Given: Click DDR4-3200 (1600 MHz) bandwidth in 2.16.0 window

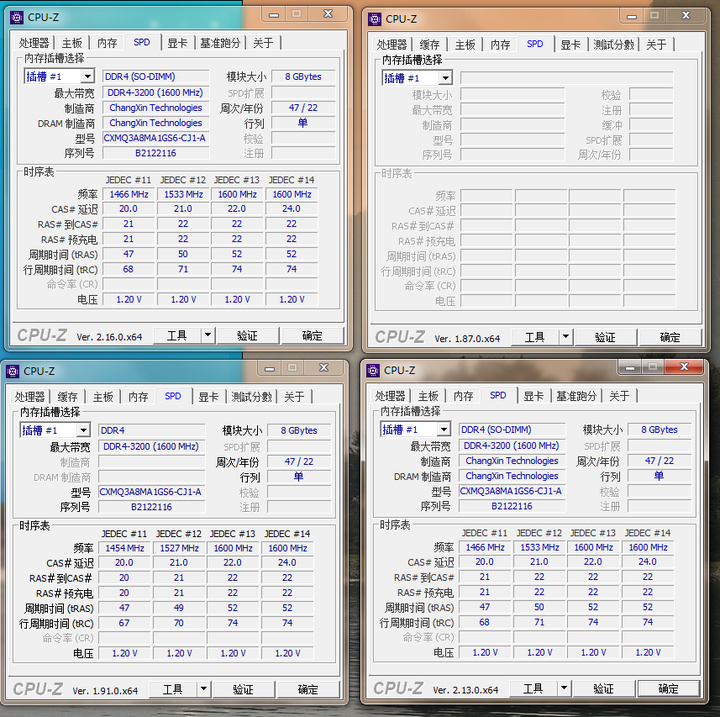Looking at the screenshot, I should point(156,93).
